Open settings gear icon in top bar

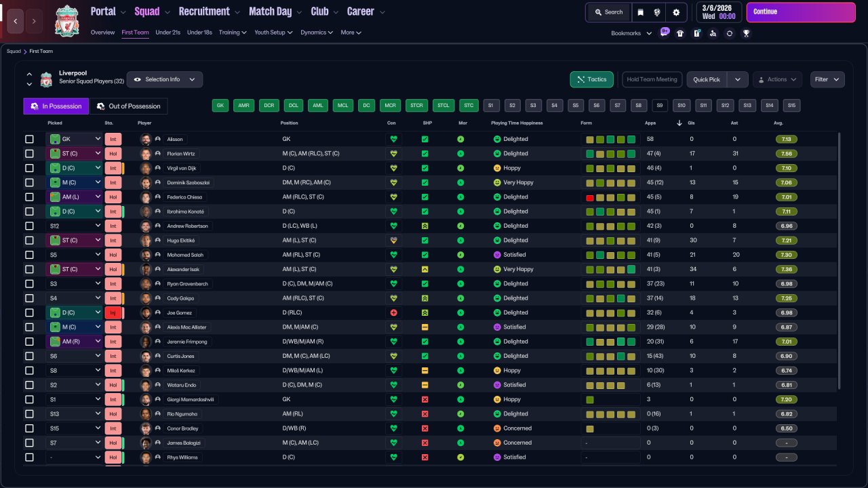click(676, 12)
